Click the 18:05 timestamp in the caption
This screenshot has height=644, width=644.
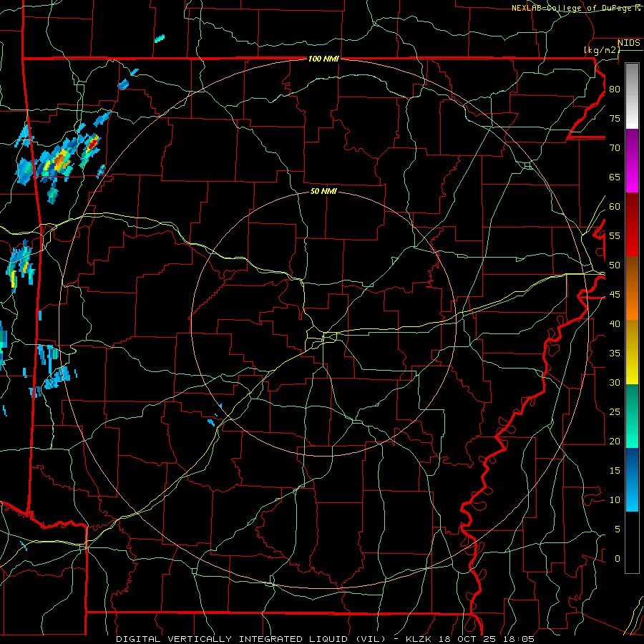pyautogui.click(x=519, y=639)
